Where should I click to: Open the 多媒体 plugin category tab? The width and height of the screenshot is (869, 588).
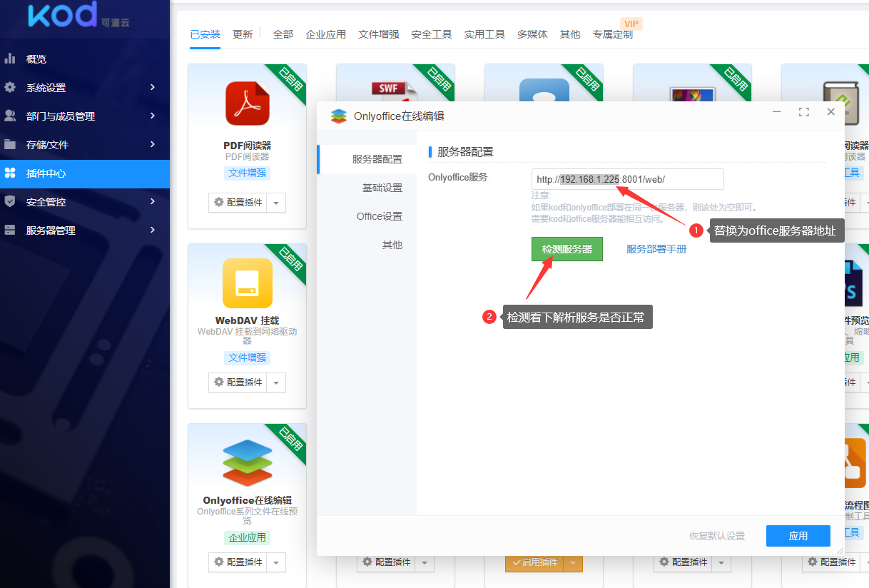pyautogui.click(x=532, y=33)
